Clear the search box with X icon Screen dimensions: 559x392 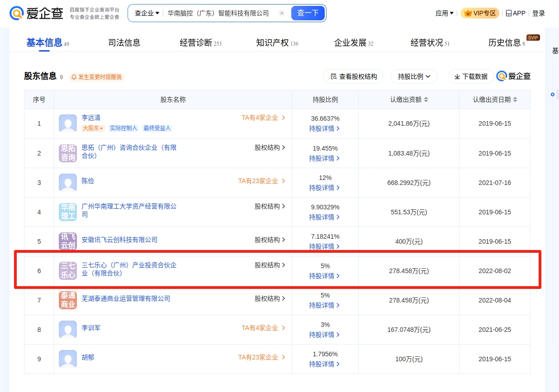(282, 14)
